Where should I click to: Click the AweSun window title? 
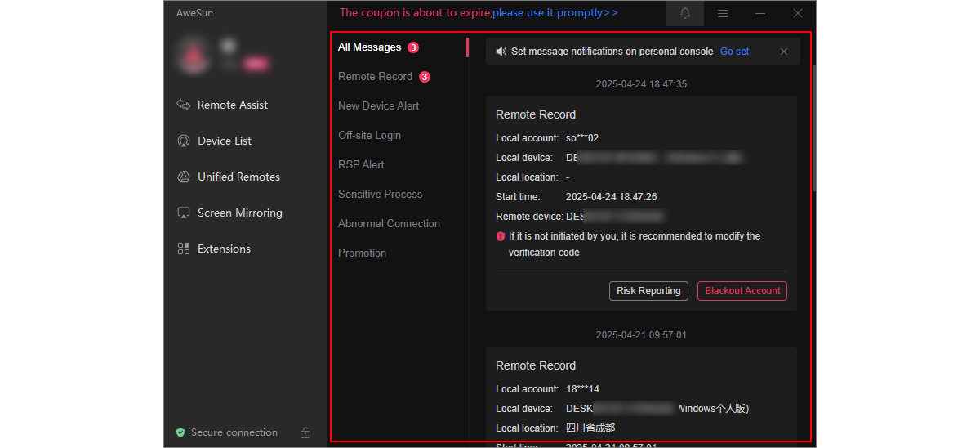pyautogui.click(x=194, y=13)
